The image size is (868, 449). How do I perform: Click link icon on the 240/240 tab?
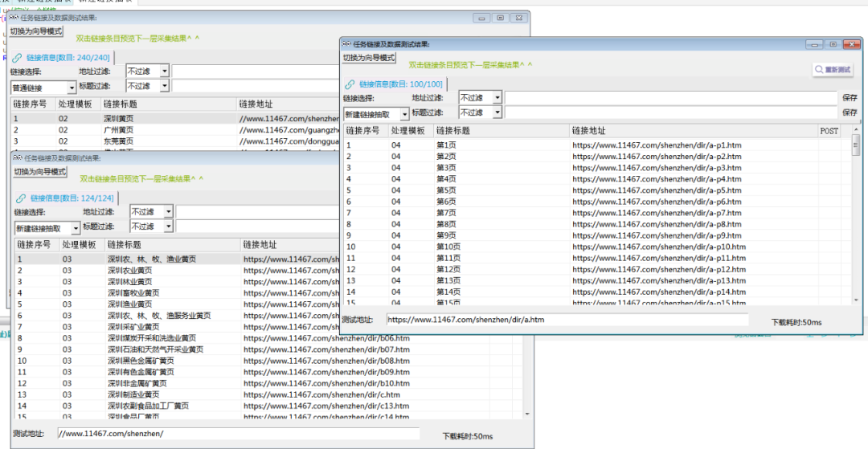17,58
